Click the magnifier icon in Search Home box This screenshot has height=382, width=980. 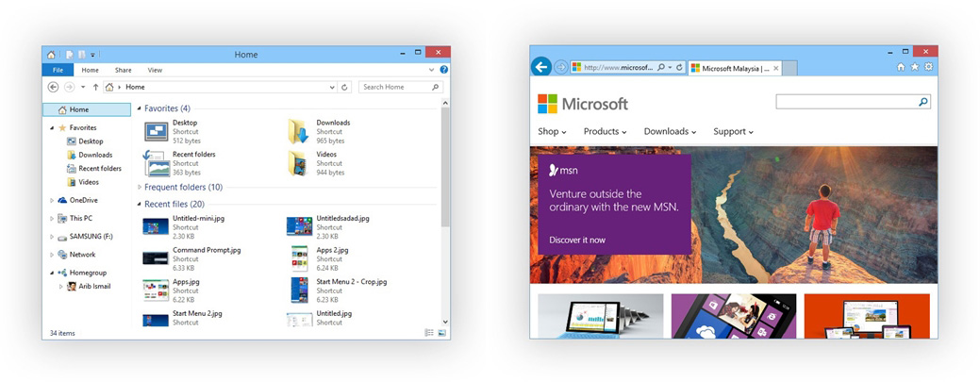coord(436,87)
